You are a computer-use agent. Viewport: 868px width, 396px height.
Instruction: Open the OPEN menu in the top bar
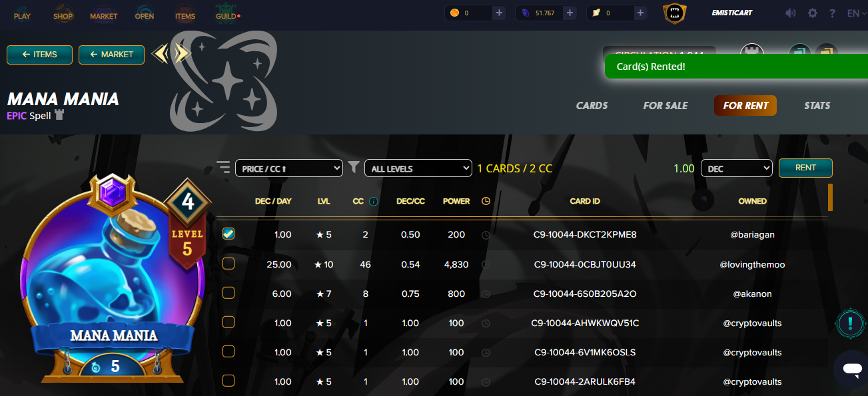point(145,16)
